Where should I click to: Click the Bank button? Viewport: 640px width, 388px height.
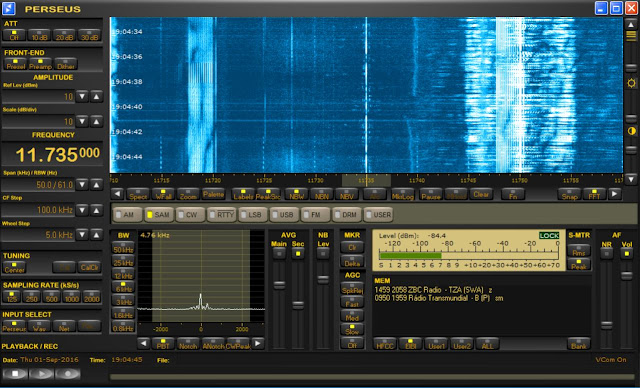pos(578,344)
